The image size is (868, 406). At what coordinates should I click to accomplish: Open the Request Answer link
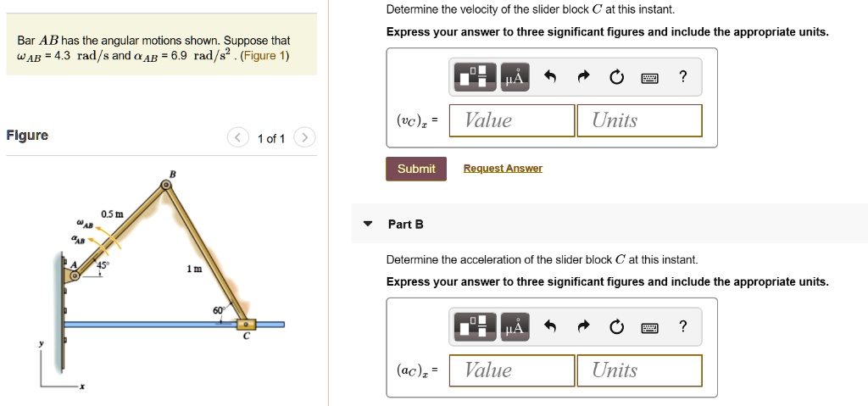pyautogui.click(x=503, y=169)
